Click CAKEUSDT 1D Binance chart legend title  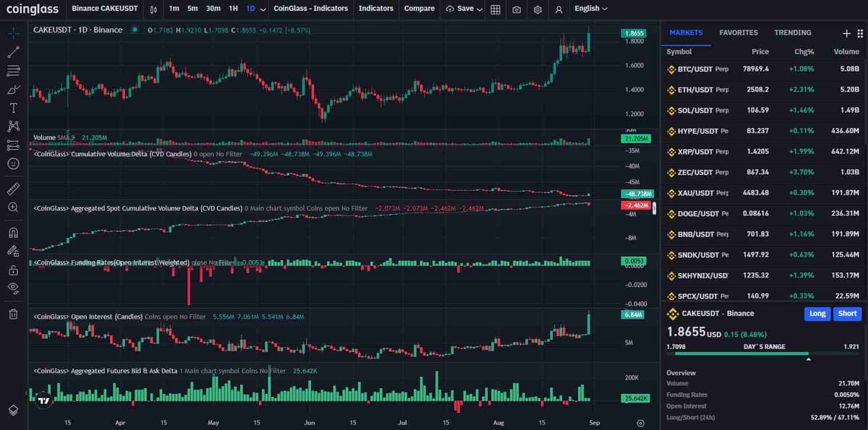pos(78,30)
